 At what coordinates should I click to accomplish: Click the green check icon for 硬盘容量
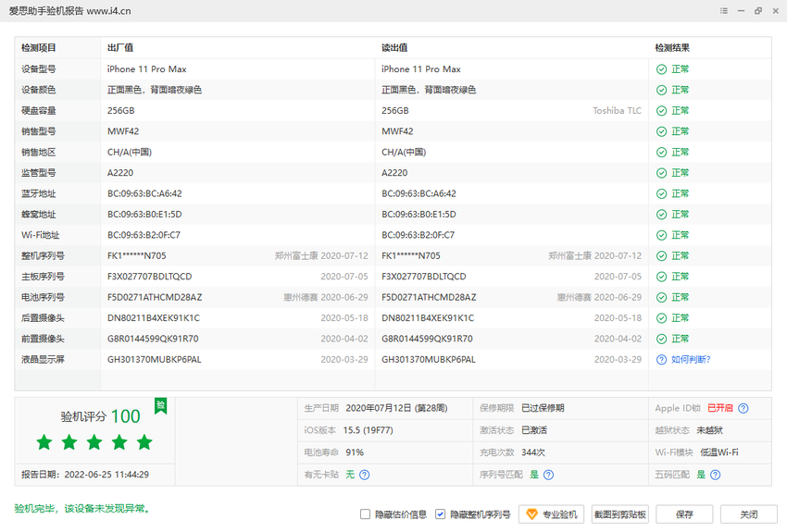click(x=661, y=111)
